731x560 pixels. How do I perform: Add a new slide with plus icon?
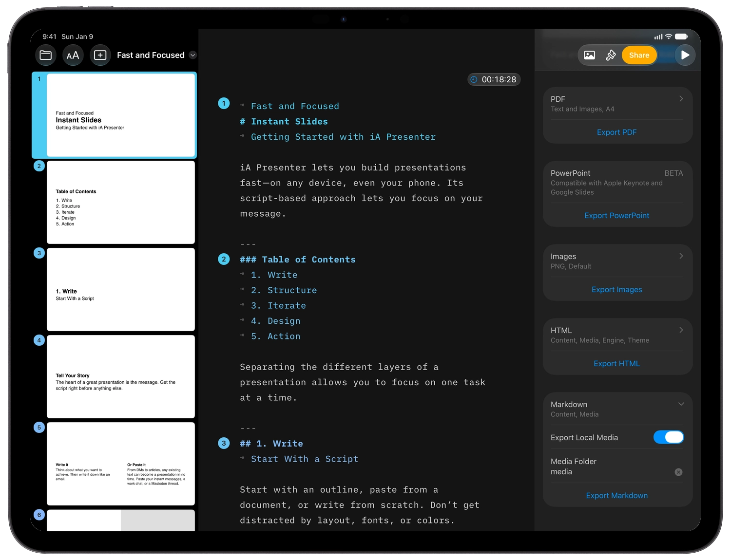pos(100,55)
